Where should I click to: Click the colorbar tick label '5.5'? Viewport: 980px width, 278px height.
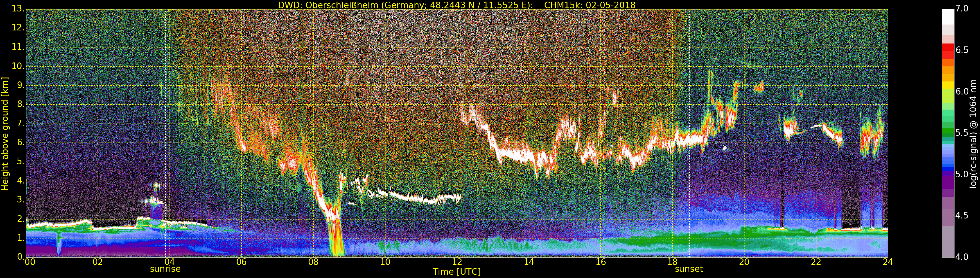click(962, 132)
